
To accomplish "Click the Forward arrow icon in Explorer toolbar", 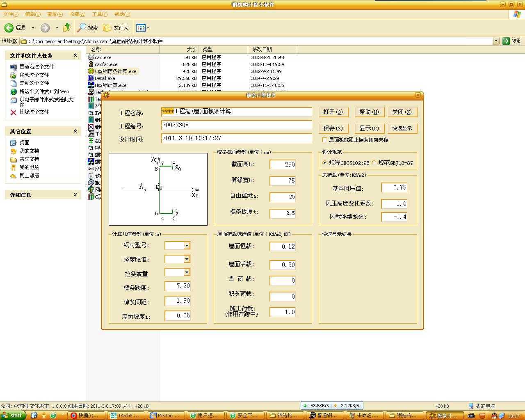I will click(45, 28).
